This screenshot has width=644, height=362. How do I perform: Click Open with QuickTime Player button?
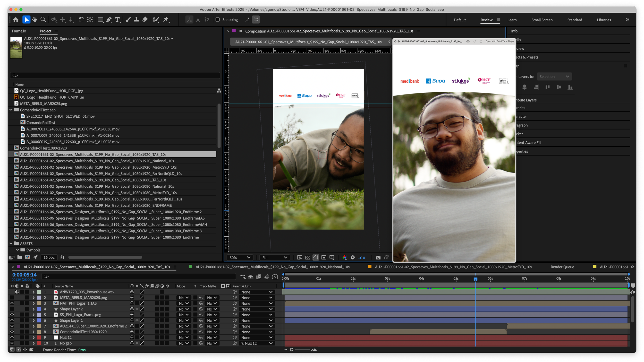point(499,41)
